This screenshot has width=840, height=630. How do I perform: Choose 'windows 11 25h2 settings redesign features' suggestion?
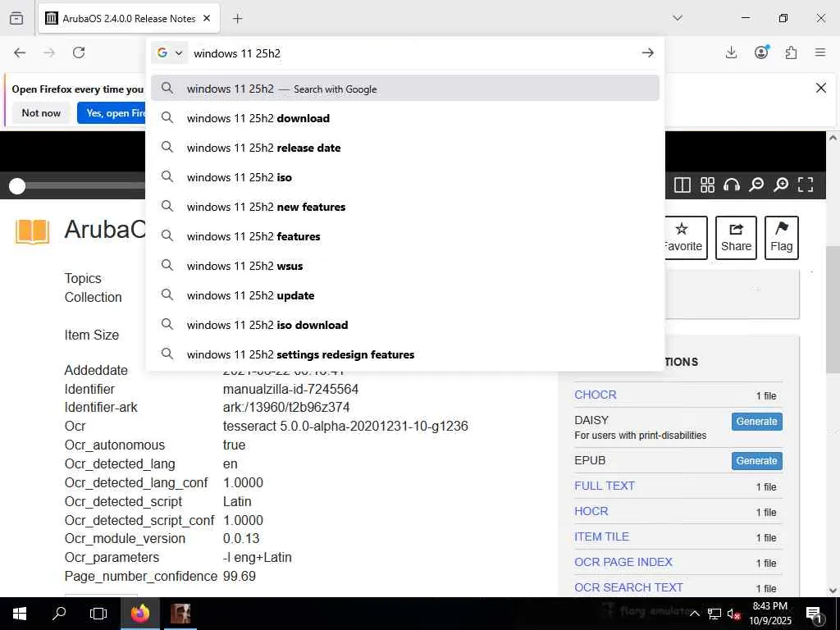pos(404,354)
